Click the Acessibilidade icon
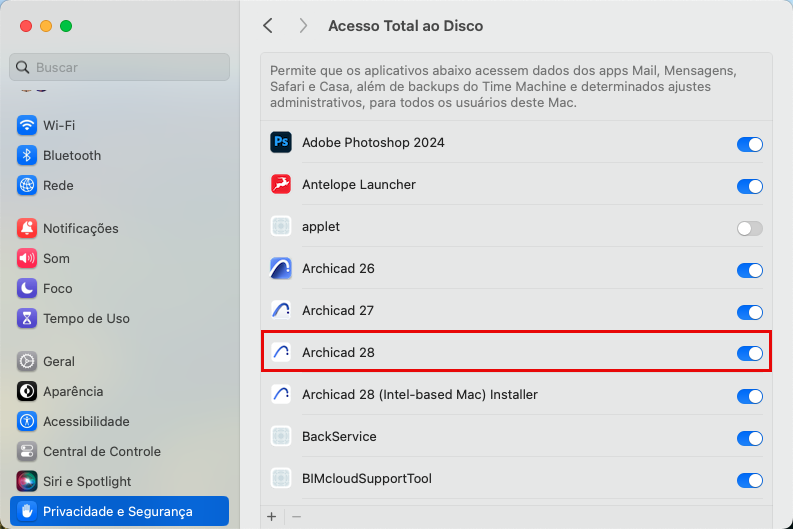The width and height of the screenshot is (793, 529). coord(27,421)
